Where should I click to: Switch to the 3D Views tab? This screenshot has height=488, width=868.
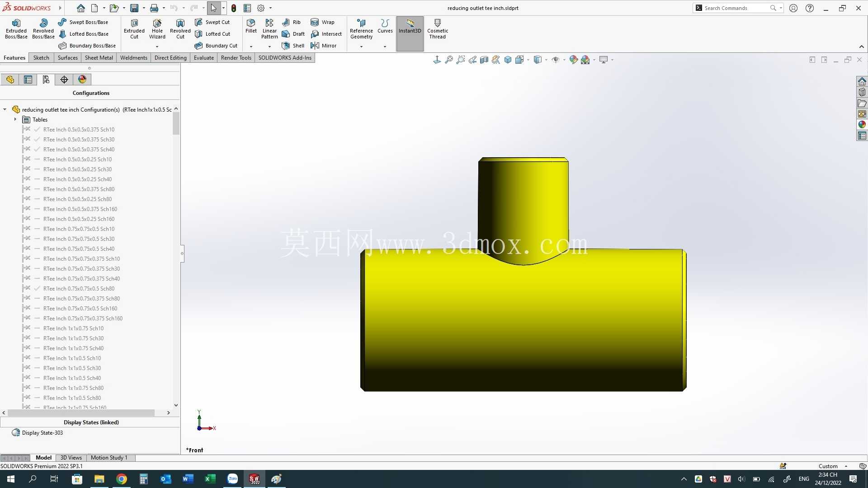[x=71, y=458]
